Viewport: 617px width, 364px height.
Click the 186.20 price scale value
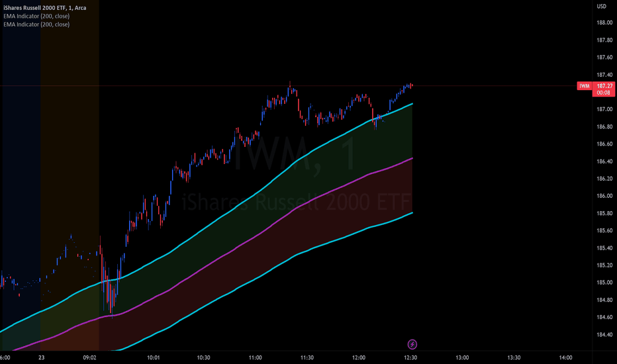pos(604,179)
